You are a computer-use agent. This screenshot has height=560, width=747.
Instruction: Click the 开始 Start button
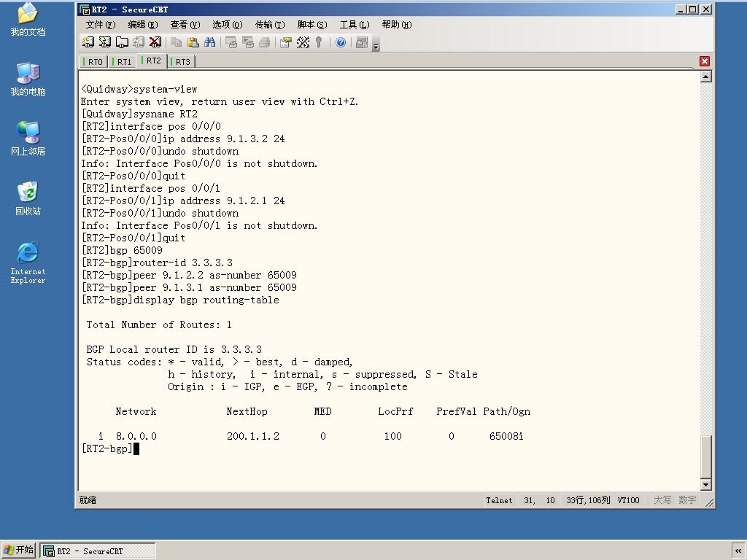point(18,550)
